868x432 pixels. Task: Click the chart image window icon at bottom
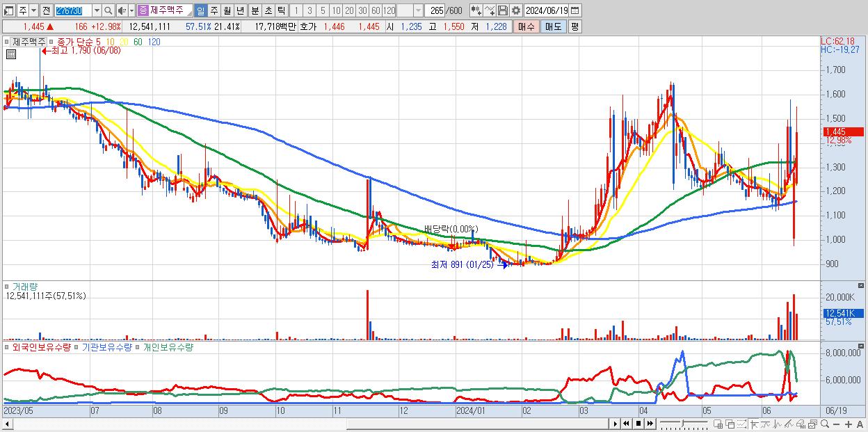[x=812, y=424]
